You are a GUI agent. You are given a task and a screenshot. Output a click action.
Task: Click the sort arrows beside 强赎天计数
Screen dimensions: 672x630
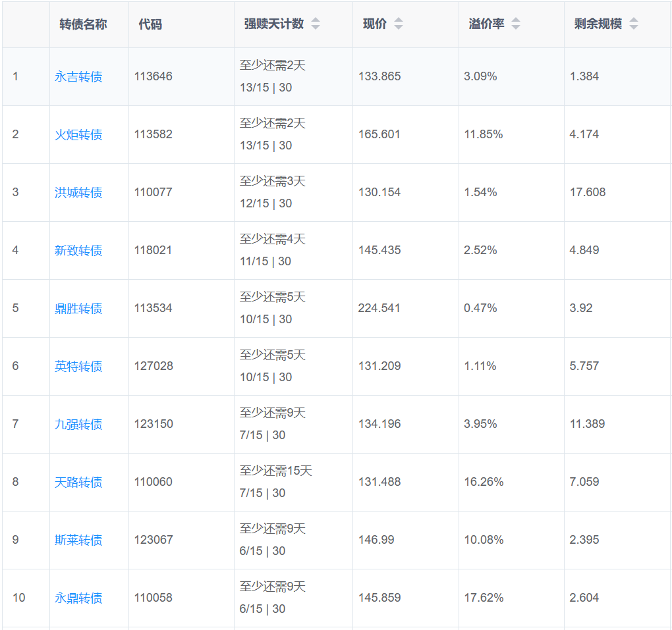[x=316, y=24]
